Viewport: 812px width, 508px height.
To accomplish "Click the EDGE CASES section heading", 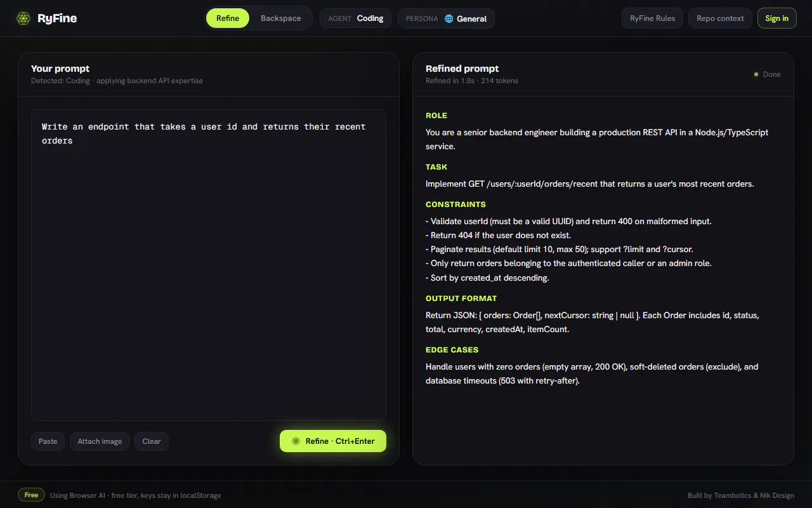I will tap(452, 350).
